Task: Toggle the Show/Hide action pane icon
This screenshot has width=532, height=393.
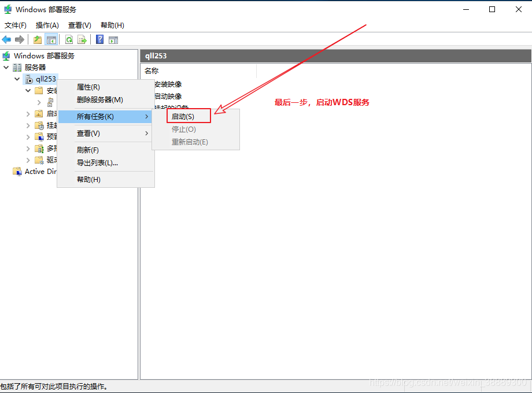Action: (113, 39)
